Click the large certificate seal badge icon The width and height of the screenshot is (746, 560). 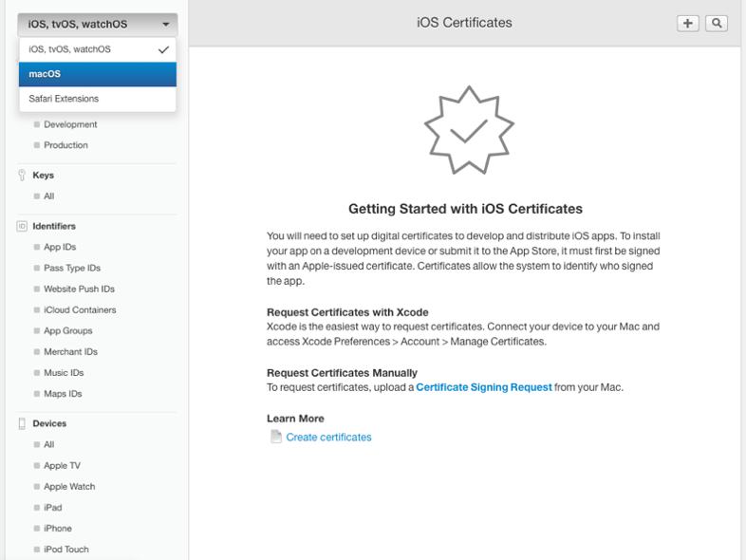468,132
